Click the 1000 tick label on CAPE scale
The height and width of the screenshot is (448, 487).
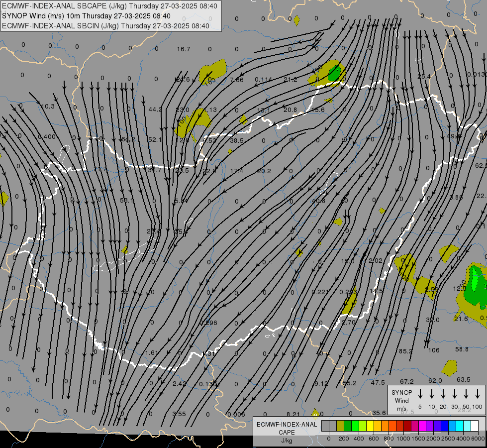point(403,439)
